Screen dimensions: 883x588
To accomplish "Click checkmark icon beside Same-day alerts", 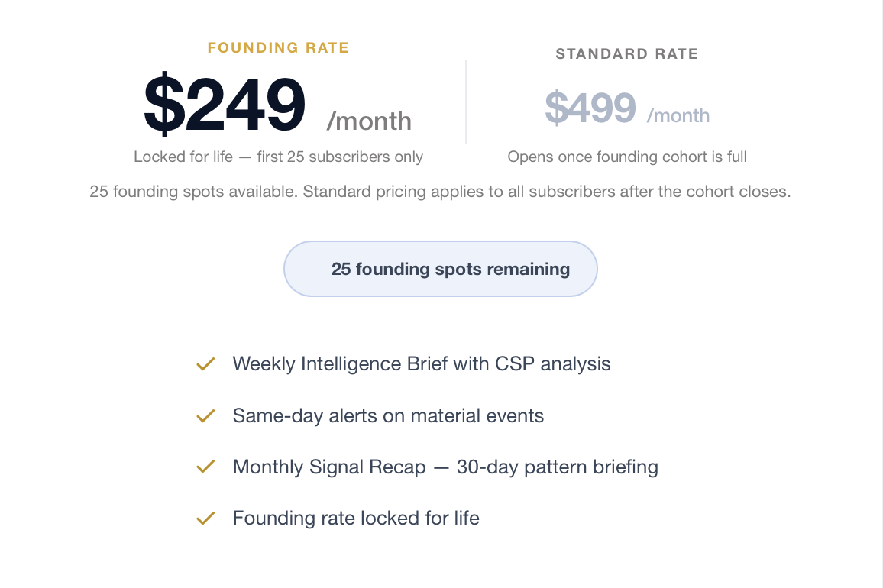I will [x=205, y=416].
